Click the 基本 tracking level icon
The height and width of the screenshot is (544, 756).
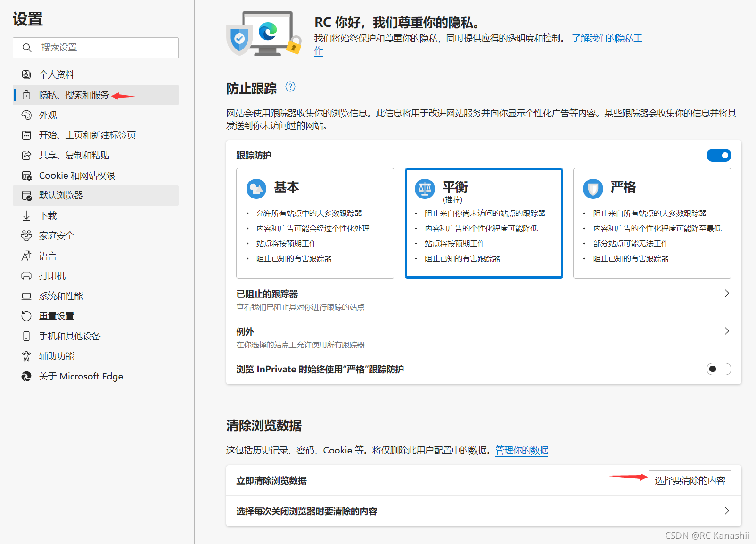(256, 189)
